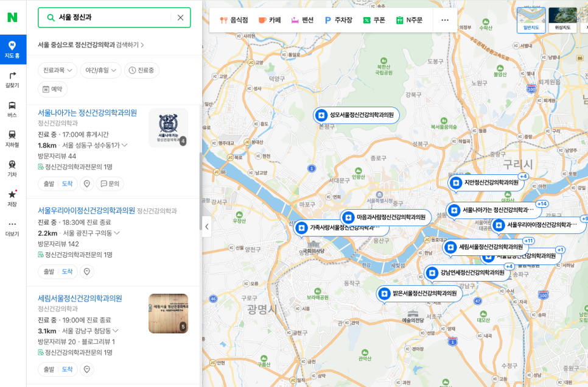Select 카페 map category
This screenshot has height=387, width=588.
[x=270, y=20]
